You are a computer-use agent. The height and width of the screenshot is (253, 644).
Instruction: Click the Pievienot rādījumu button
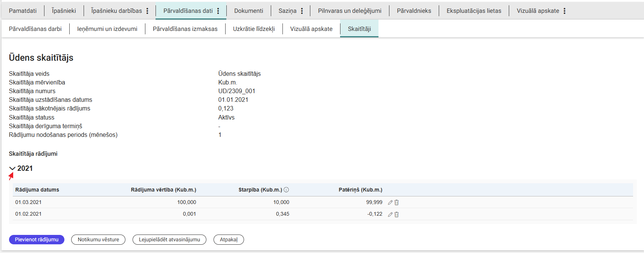37,240
